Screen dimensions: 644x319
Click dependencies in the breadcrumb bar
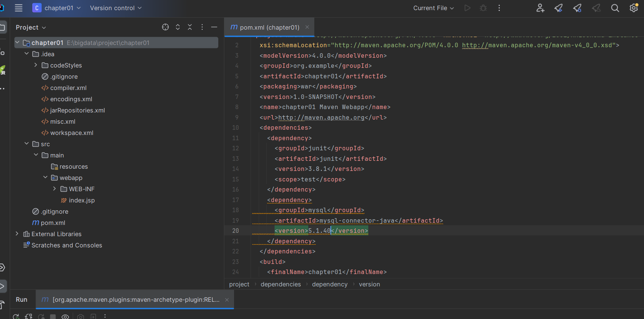[x=281, y=284]
